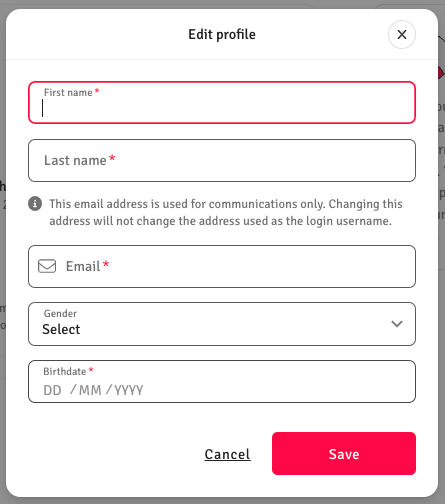
Task: Click the email communications notice text
Action: pyautogui.click(x=226, y=212)
